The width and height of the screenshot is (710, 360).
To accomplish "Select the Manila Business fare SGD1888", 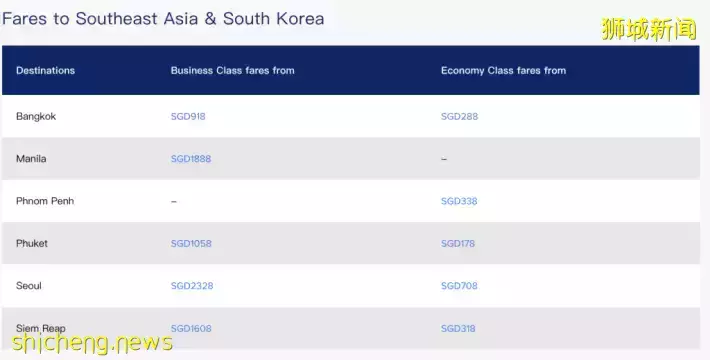I will coord(191,159).
